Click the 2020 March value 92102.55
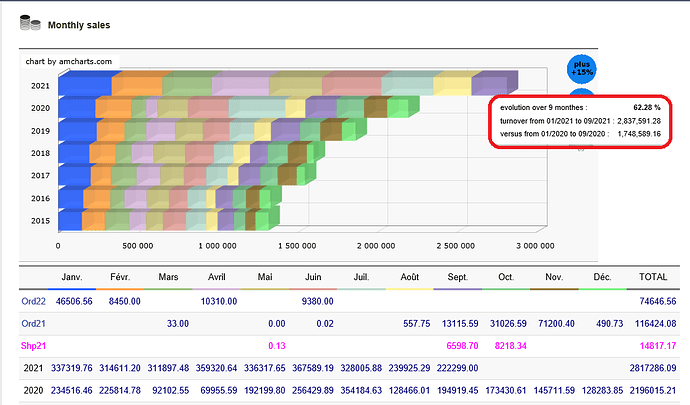The image size is (690, 405). tap(171, 390)
